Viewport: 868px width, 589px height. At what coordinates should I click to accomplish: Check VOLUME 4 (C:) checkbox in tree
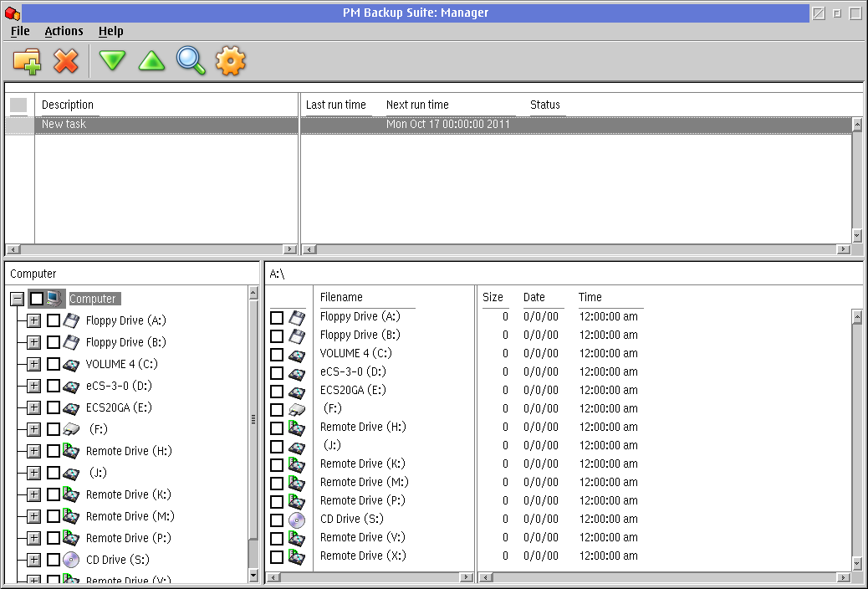pos(54,364)
